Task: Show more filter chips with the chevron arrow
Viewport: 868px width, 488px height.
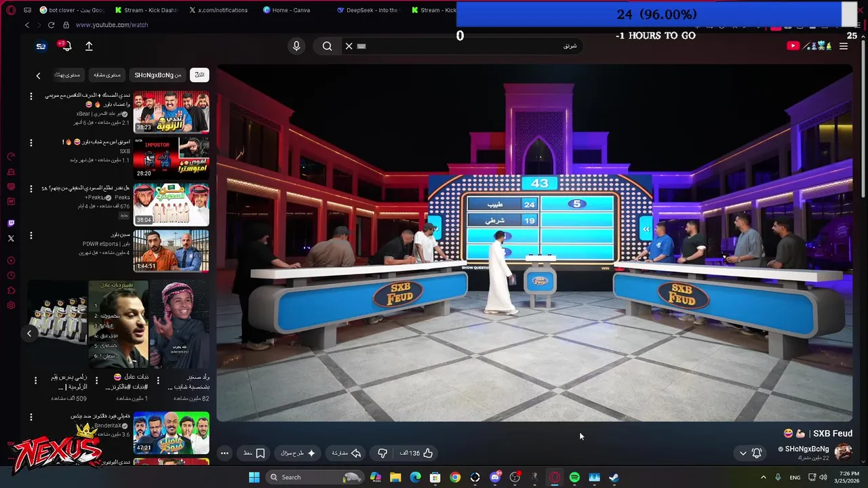Action: click(x=38, y=75)
